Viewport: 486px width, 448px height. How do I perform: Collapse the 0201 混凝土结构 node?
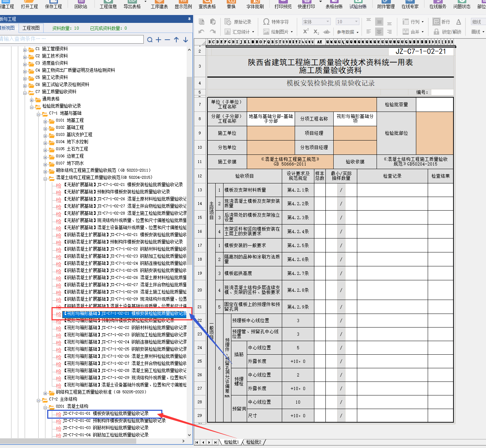[45, 408]
